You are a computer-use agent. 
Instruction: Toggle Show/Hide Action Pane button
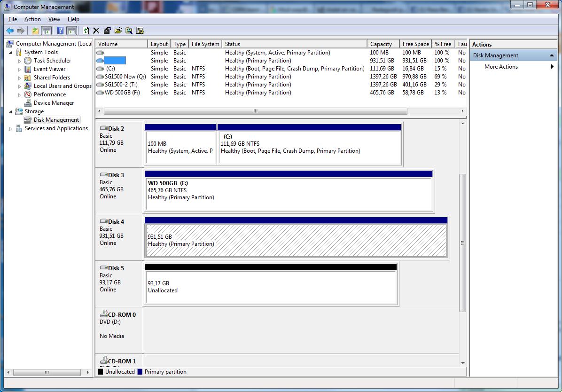pyautogui.click(x=71, y=31)
